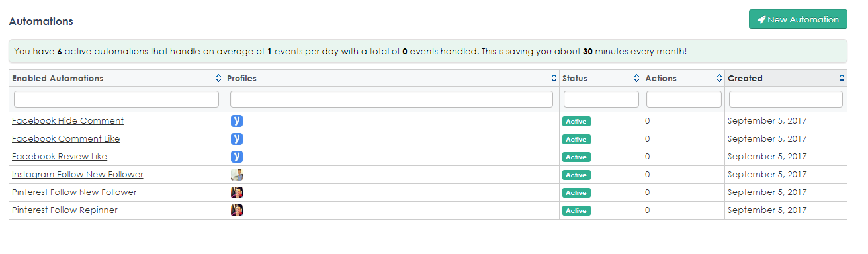Sort the table by Created column

pos(842,78)
